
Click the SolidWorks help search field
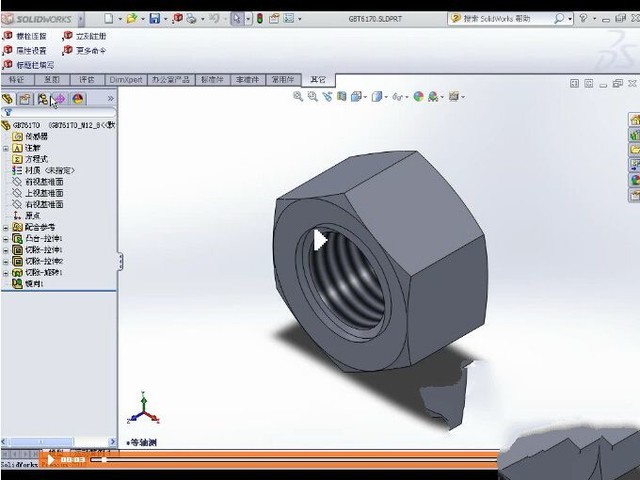coord(509,18)
